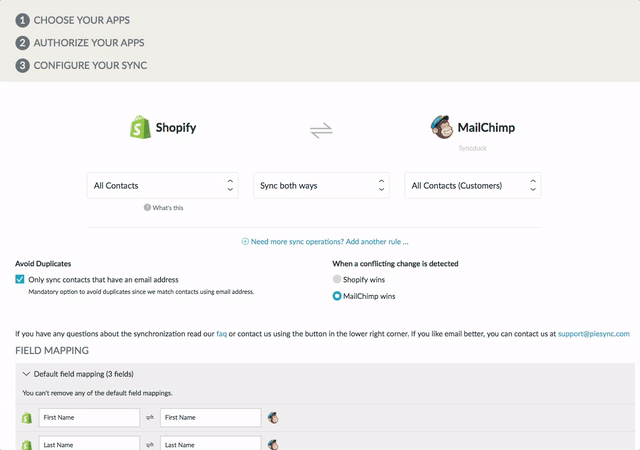
Task: Go to Configure Your Sync step
Action: (x=90, y=65)
